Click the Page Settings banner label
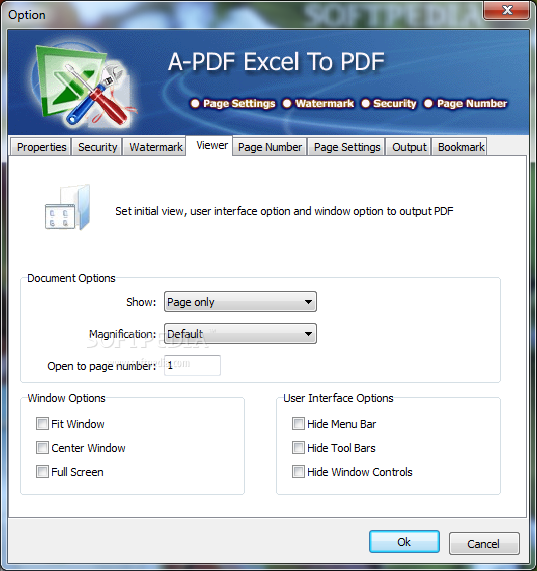This screenshot has height=571, width=537. pos(239,103)
